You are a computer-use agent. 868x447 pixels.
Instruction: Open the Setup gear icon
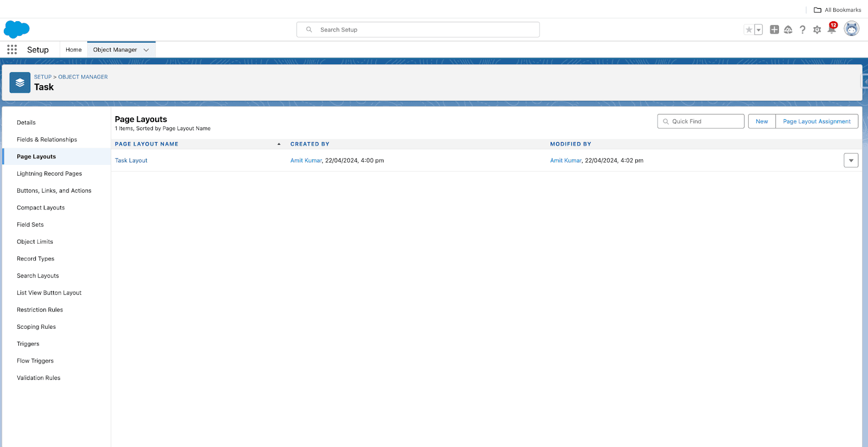(817, 30)
